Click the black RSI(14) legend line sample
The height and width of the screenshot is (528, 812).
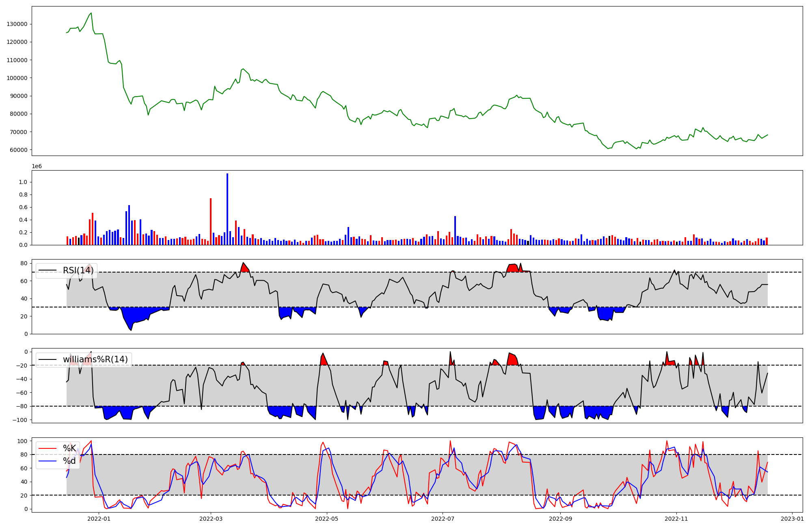click(47, 270)
